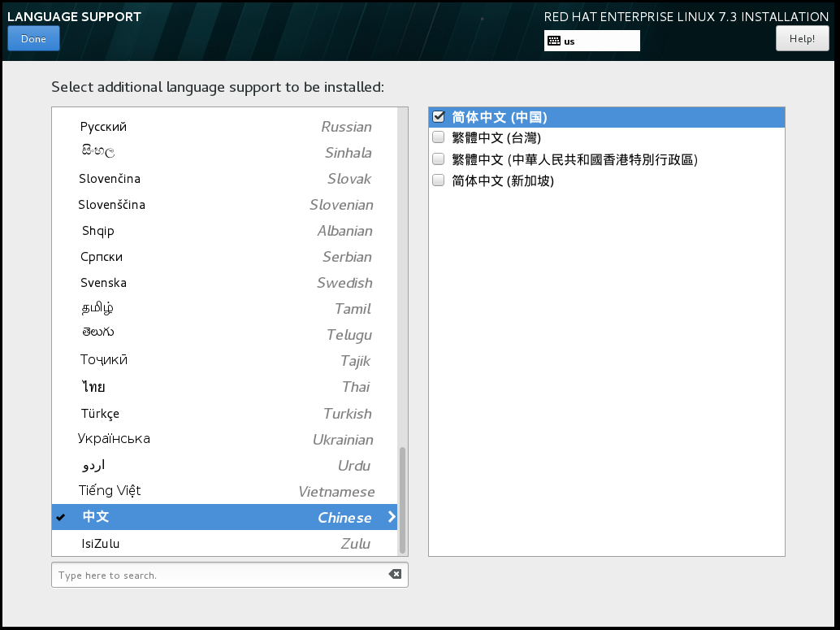The height and width of the screenshot is (630, 840).
Task: Click the 简体中文 (新加坡) locale label
Action: coord(503,180)
